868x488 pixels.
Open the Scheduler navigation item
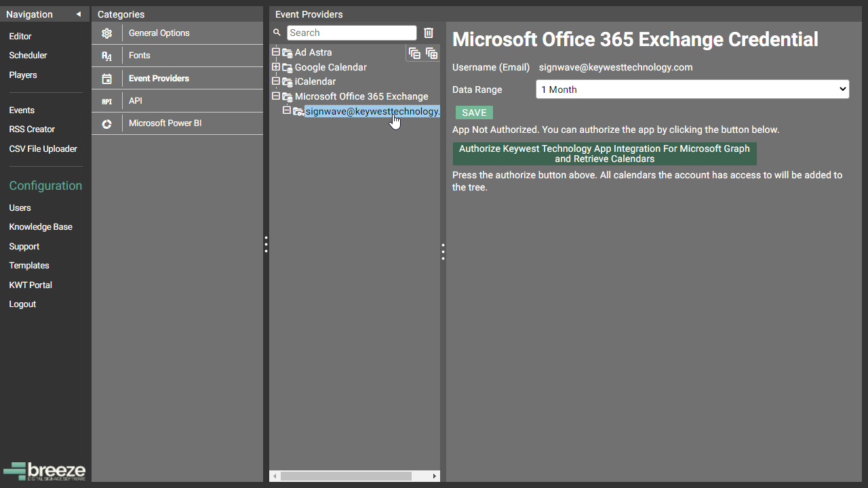pos(28,56)
